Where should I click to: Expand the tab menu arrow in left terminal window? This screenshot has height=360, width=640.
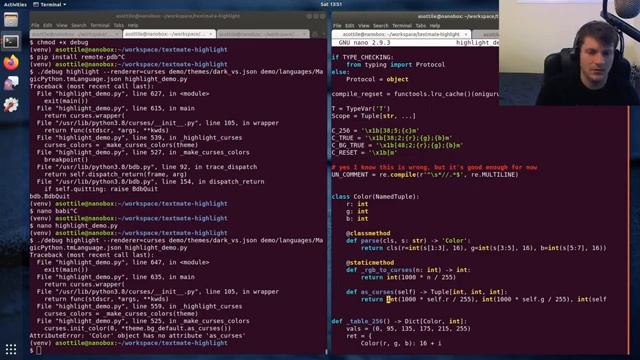pos(323,34)
